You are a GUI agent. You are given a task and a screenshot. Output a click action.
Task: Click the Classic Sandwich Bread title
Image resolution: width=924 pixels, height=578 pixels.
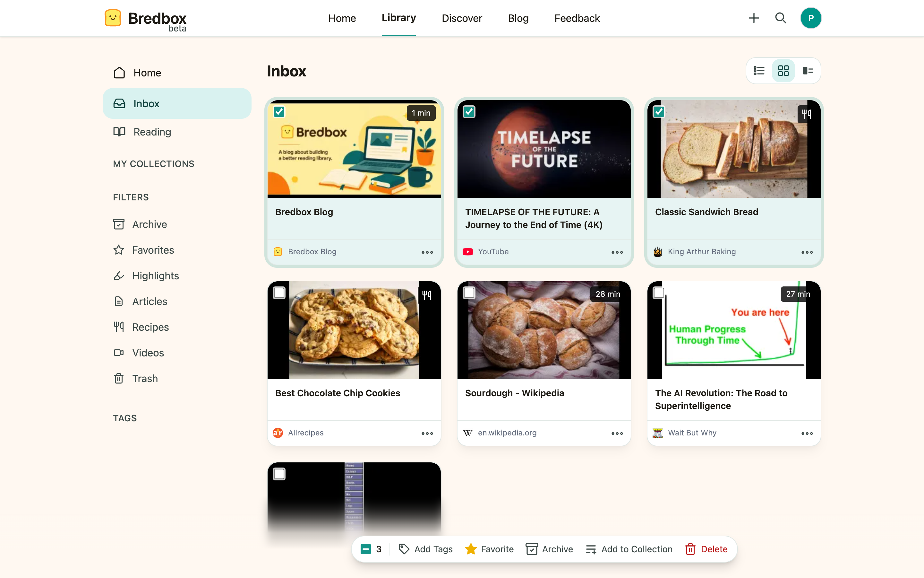[706, 212]
